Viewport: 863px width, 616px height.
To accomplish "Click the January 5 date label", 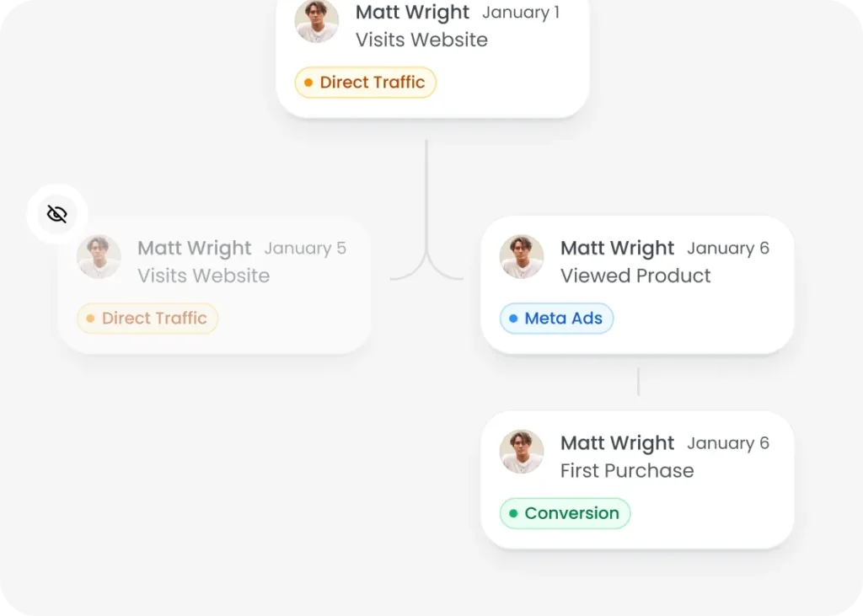I will coord(305,249).
